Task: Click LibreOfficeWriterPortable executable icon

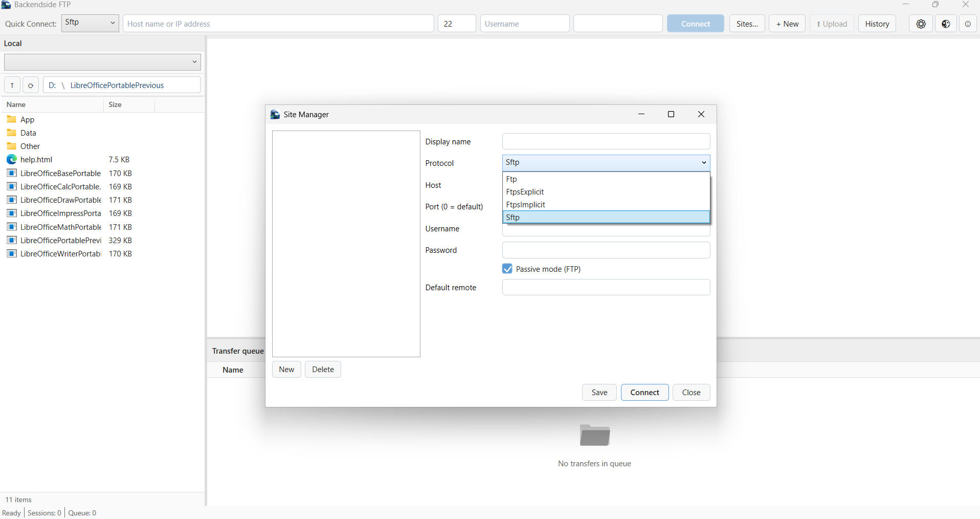Action: (12, 253)
